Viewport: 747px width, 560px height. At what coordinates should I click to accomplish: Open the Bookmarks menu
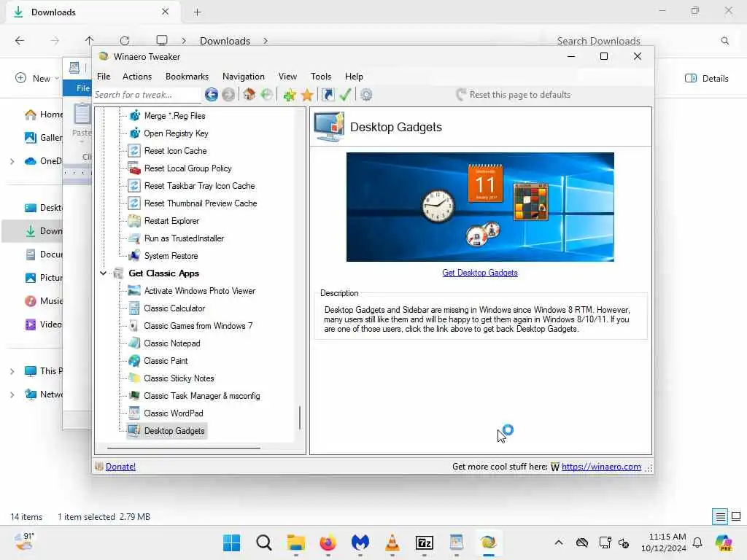click(x=187, y=76)
